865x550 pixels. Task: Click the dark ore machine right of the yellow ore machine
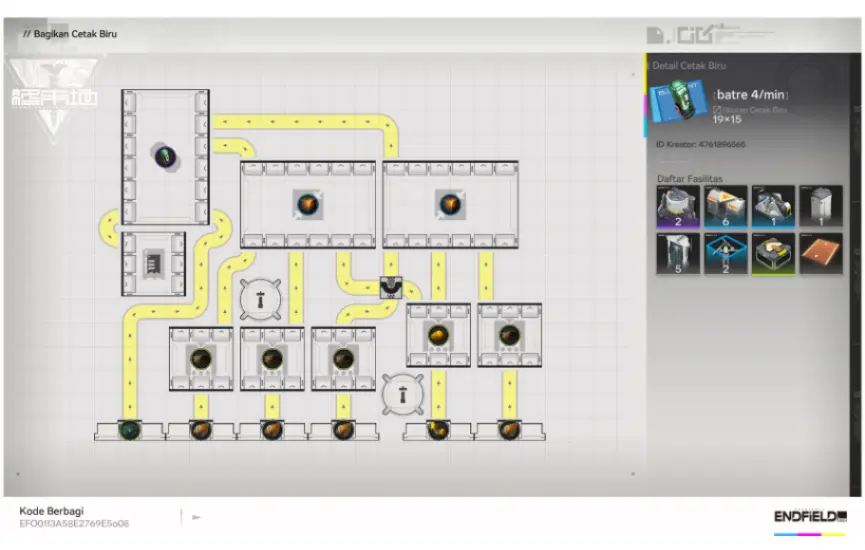click(509, 335)
